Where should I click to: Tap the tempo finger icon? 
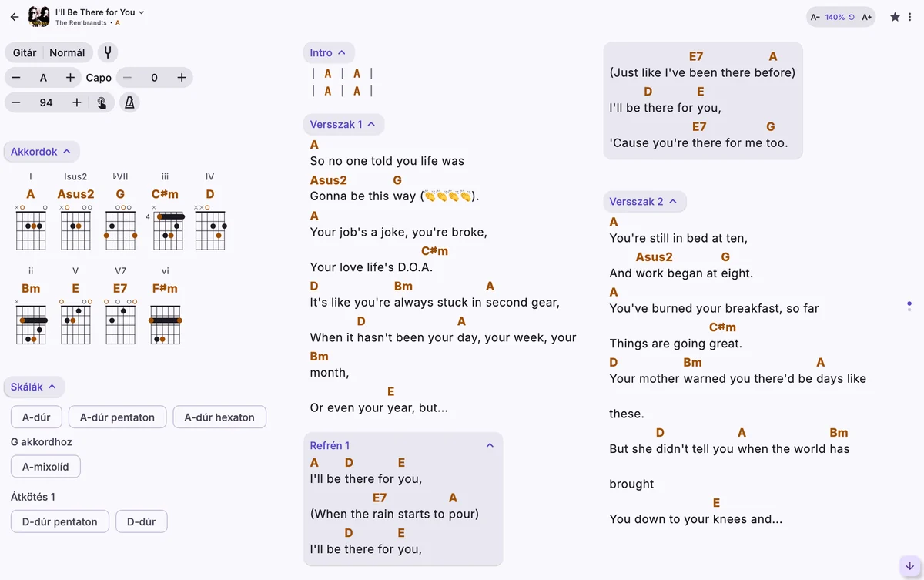click(102, 102)
